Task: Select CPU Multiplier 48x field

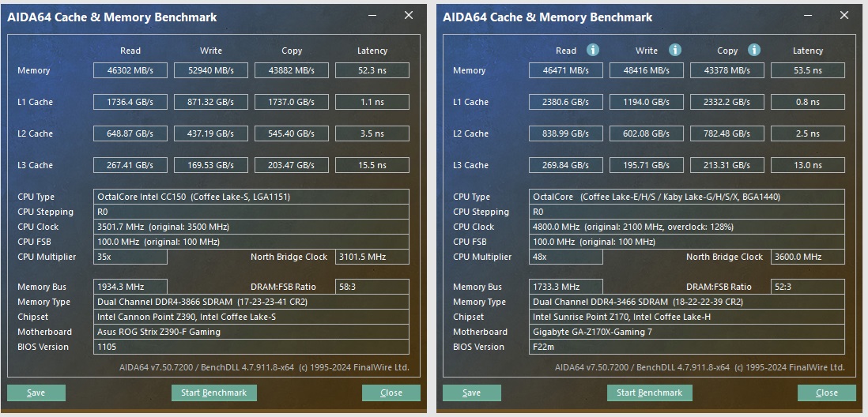Action: [x=566, y=257]
